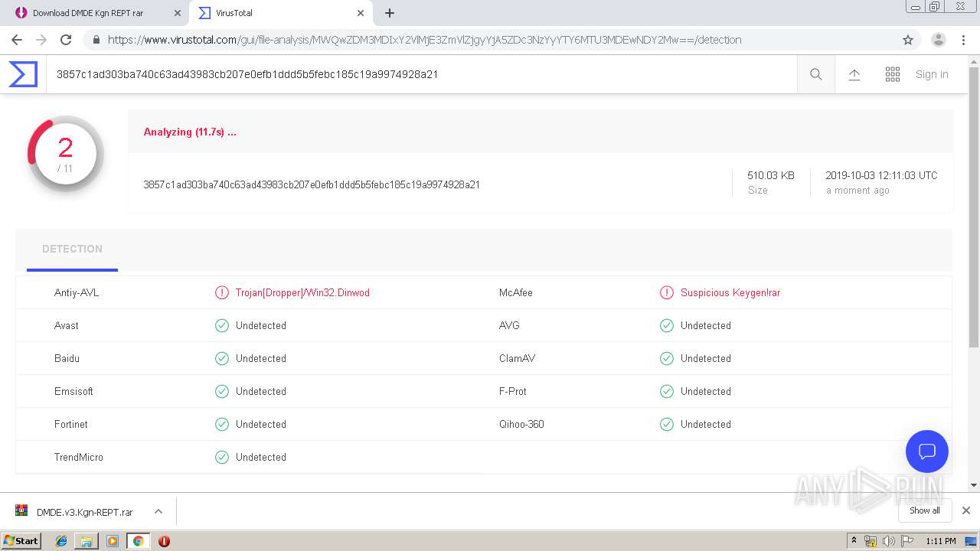980x551 pixels.
Task: Click Baidu undetected checkmark icon
Action: click(x=222, y=359)
